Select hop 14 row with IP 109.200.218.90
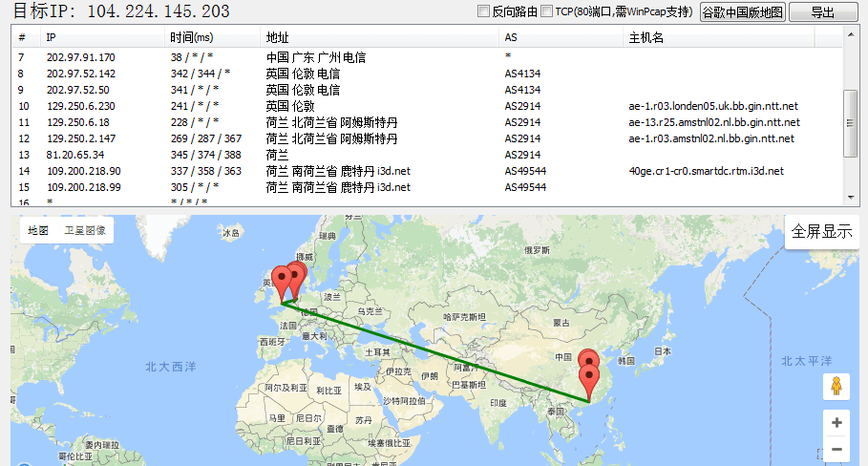 coord(84,171)
